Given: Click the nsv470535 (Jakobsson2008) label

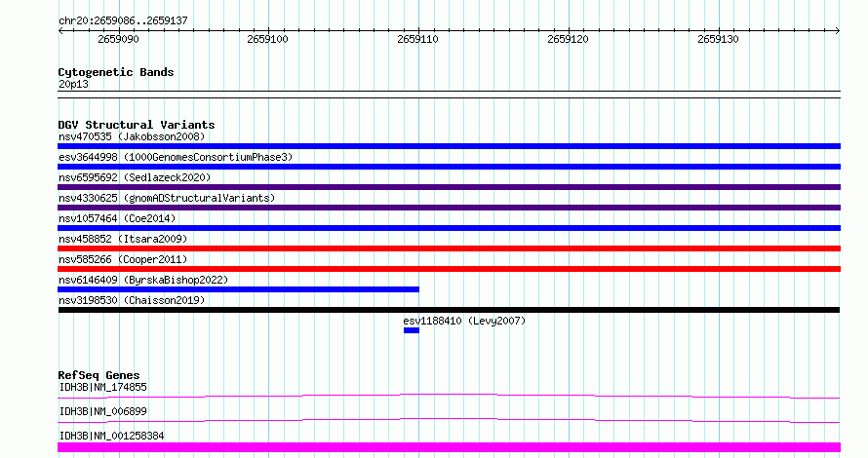Looking at the screenshot, I should 132,136.
